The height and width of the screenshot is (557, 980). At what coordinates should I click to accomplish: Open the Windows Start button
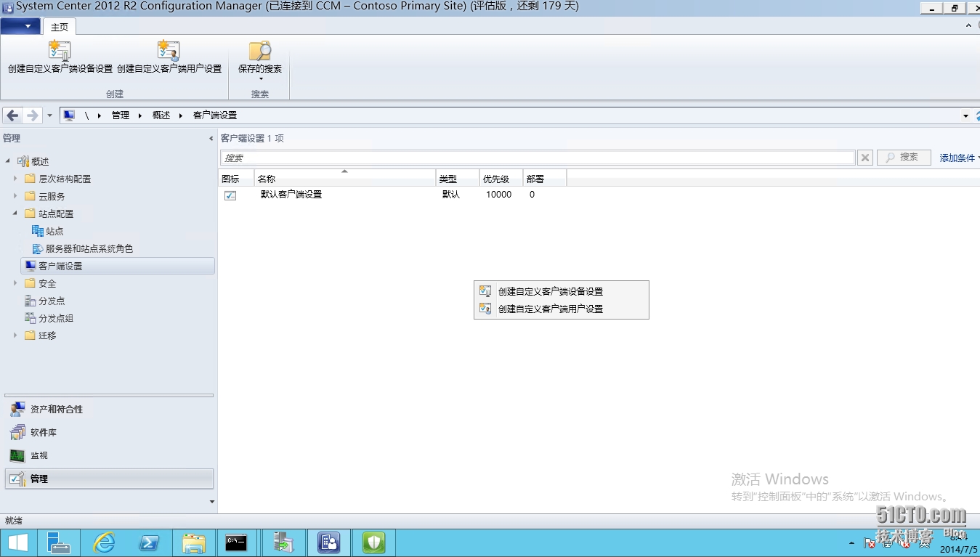(x=18, y=542)
